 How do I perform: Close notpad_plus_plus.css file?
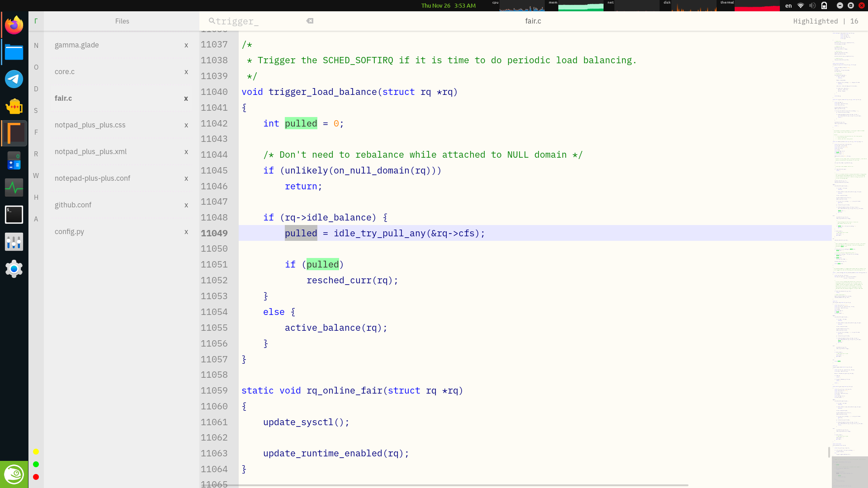186,125
